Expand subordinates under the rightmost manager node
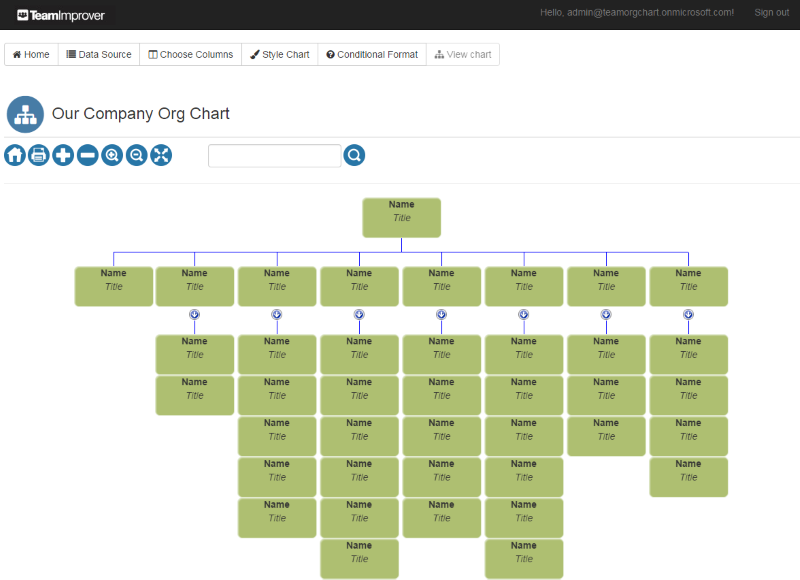This screenshot has height=580, width=800. pos(687,314)
